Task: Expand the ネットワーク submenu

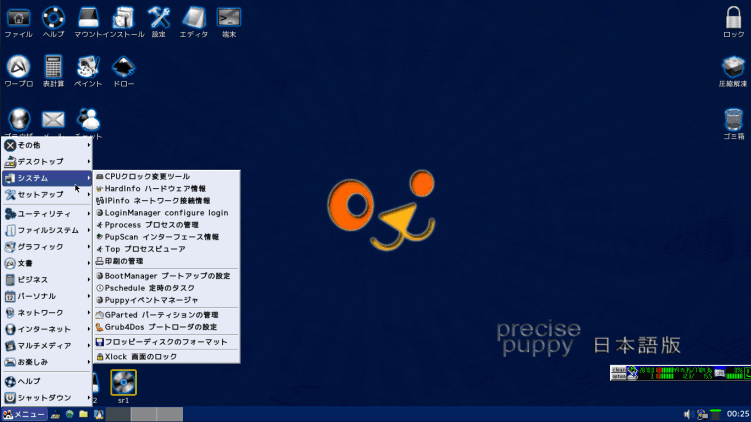Action: point(47,313)
